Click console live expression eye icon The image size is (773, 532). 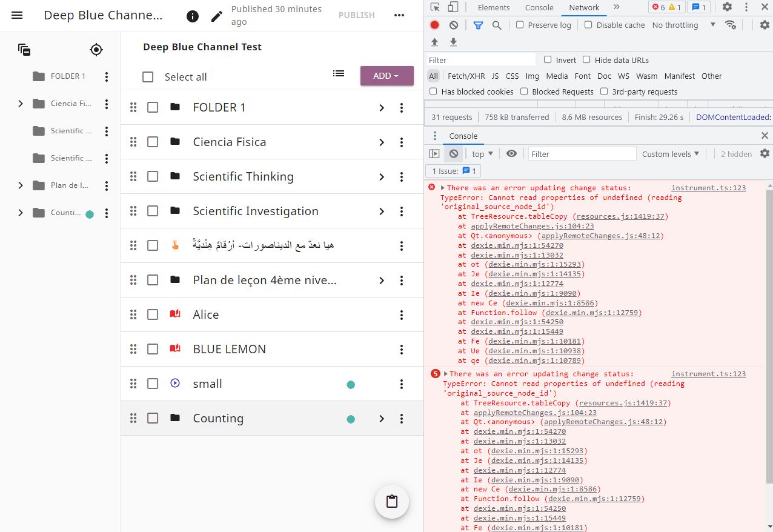pos(511,154)
